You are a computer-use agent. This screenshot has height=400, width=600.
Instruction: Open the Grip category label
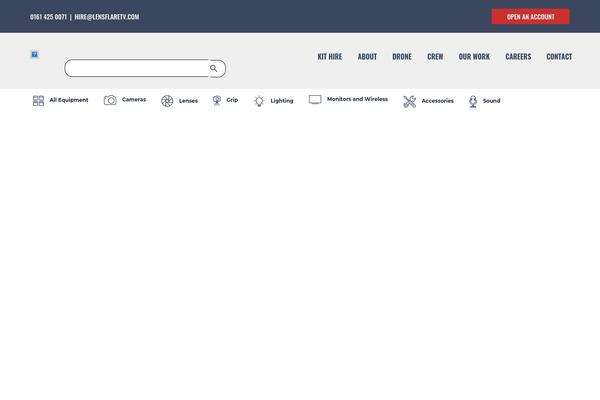(x=232, y=100)
